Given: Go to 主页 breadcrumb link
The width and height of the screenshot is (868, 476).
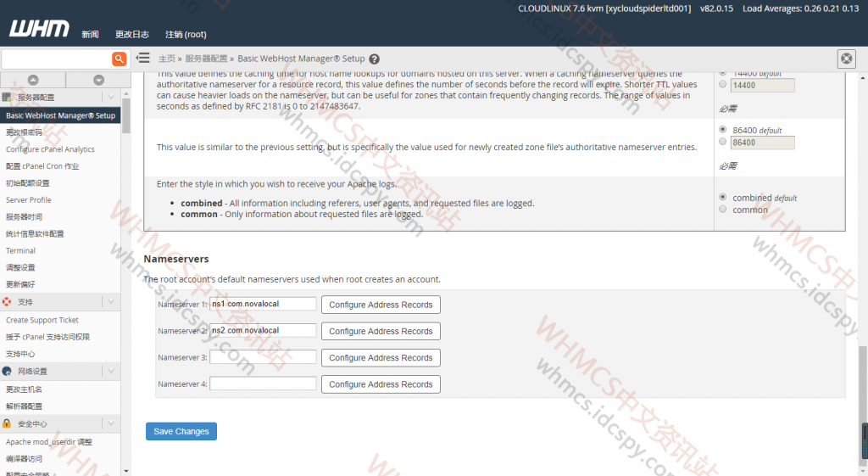Looking at the screenshot, I should 167,59.
